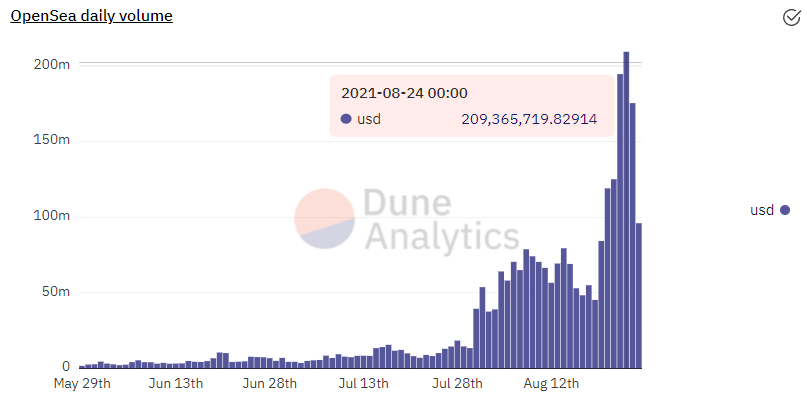
Task: Click the tooltip date 2021-08-24 00:00
Action: (404, 93)
